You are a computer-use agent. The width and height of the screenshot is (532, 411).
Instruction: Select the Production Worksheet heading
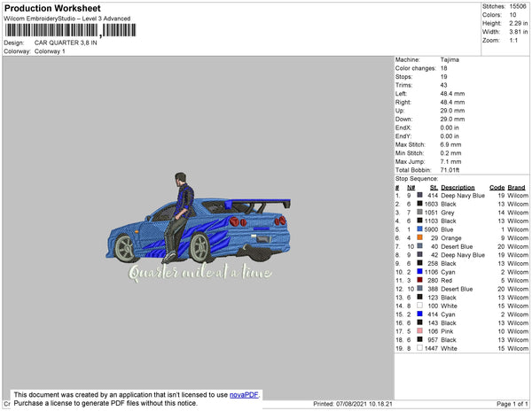pyautogui.click(x=52, y=9)
